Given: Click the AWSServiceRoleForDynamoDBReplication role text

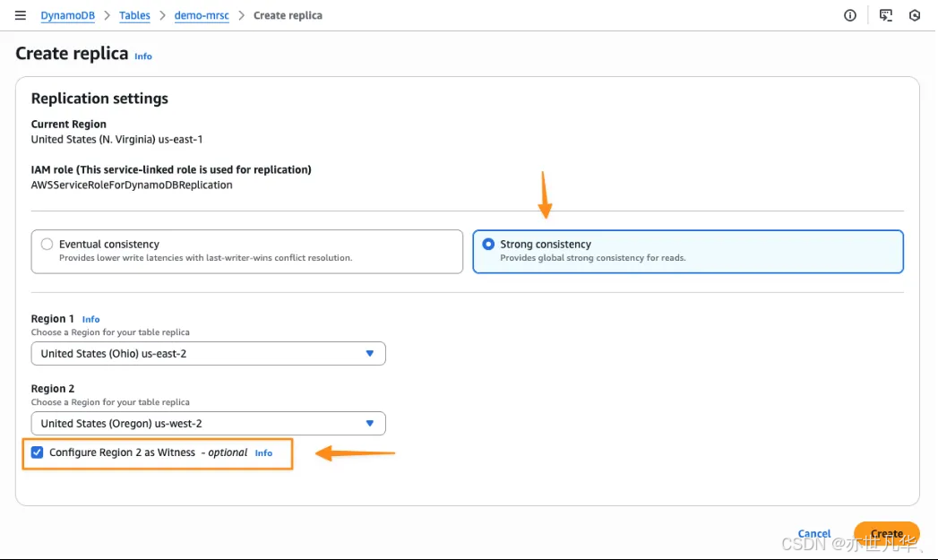Looking at the screenshot, I should pyautogui.click(x=132, y=185).
